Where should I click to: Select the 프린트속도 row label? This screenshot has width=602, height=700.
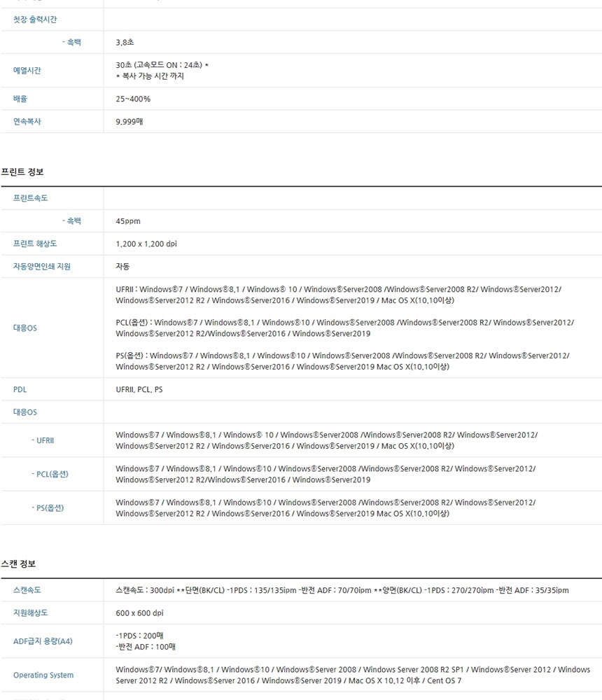(30, 198)
